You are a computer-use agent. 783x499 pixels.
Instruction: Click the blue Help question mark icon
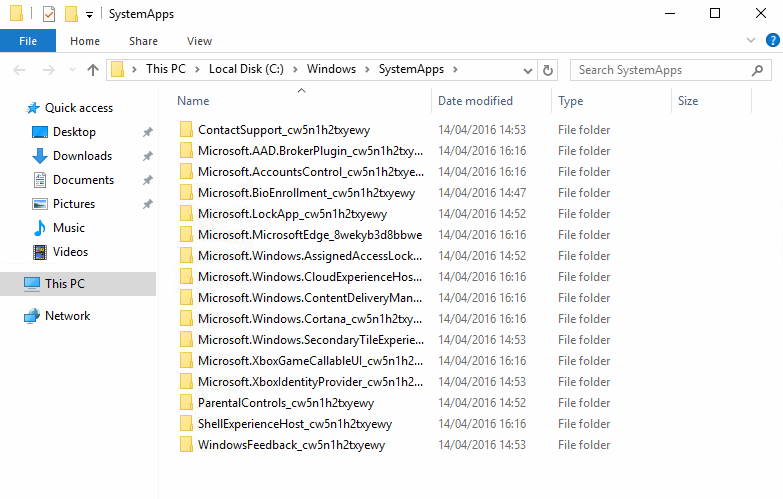[x=772, y=40]
